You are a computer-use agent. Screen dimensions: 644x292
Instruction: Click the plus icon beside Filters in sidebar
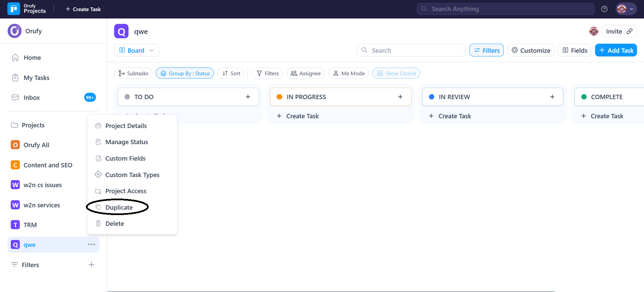(x=91, y=265)
